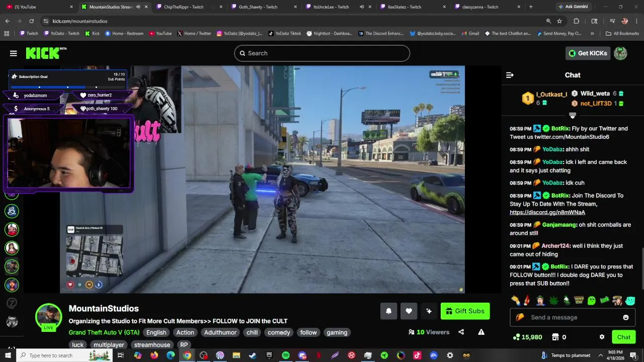
Task: Open a new browser tab
Action: pos(531,7)
